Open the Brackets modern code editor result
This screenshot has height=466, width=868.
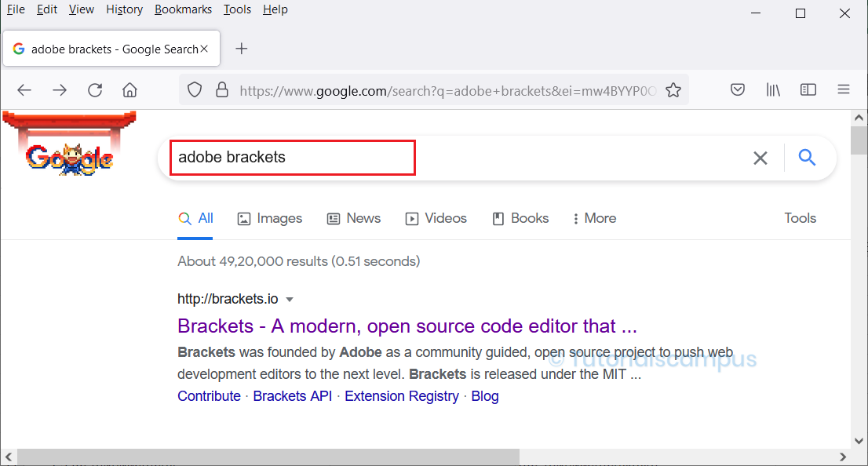407,326
